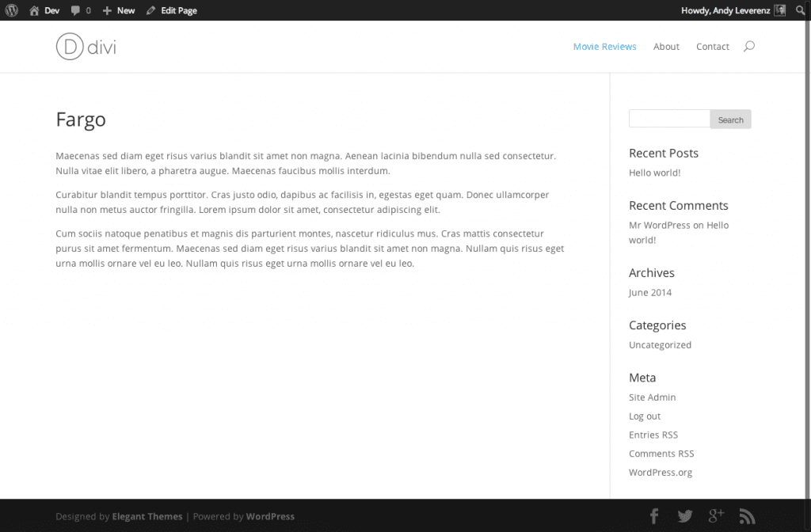
Task: Open the Movie Reviews menu item
Action: tap(604, 47)
